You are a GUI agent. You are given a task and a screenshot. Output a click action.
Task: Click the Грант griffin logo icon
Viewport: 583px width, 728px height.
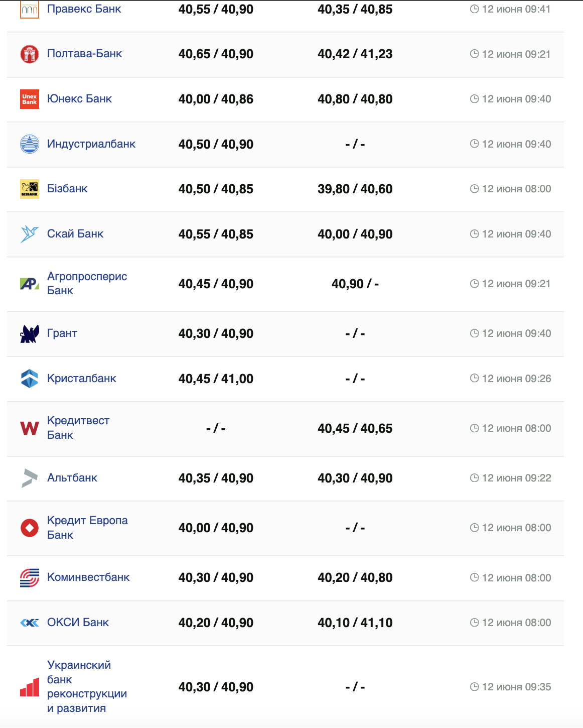[x=30, y=334]
